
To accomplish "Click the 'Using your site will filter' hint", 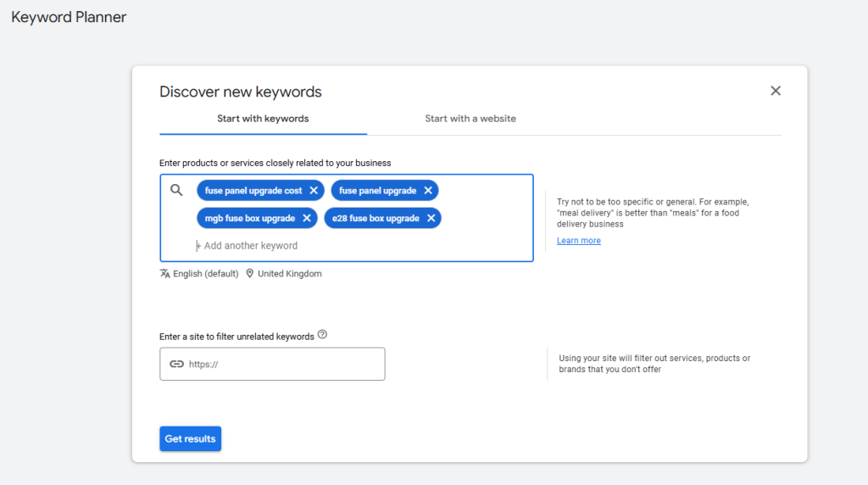I will click(x=654, y=364).
